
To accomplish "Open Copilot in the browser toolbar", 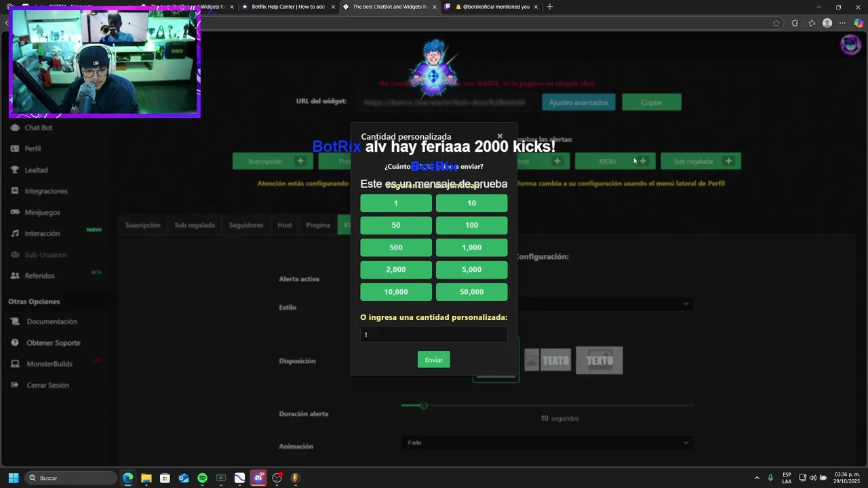I will click(x=859, y=23).
